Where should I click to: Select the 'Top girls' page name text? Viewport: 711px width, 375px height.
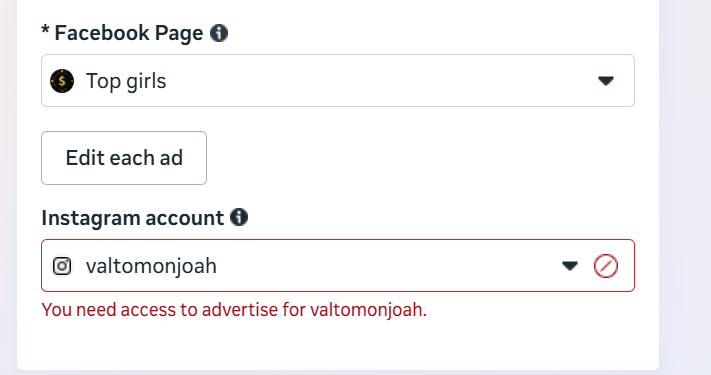[126, 82]
